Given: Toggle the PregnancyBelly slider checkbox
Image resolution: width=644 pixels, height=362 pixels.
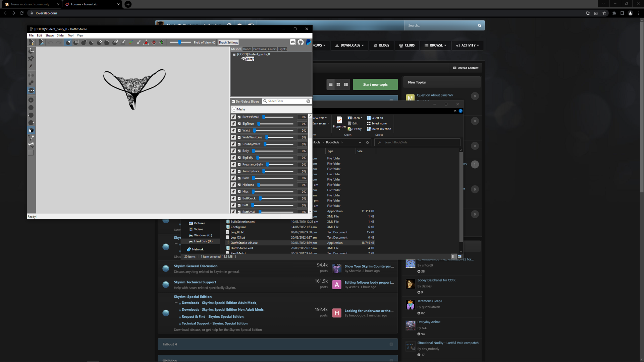Looking at the screenshot, I should point(239,165).
